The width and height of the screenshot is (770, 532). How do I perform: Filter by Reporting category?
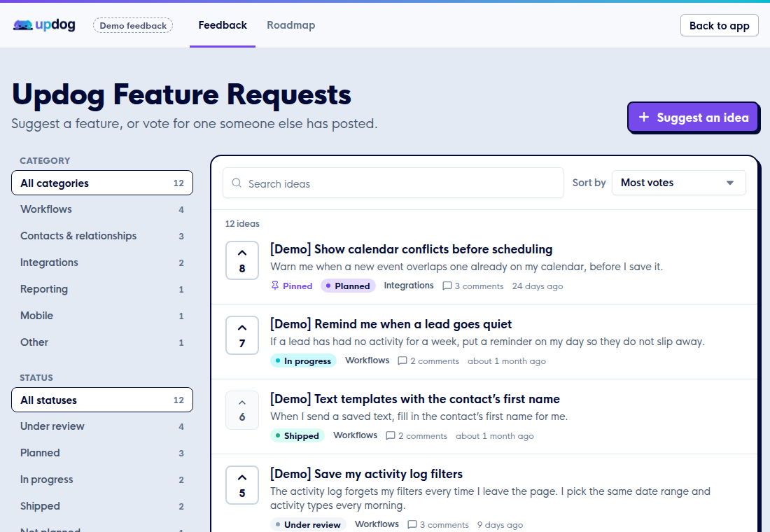tap(102, 289)
